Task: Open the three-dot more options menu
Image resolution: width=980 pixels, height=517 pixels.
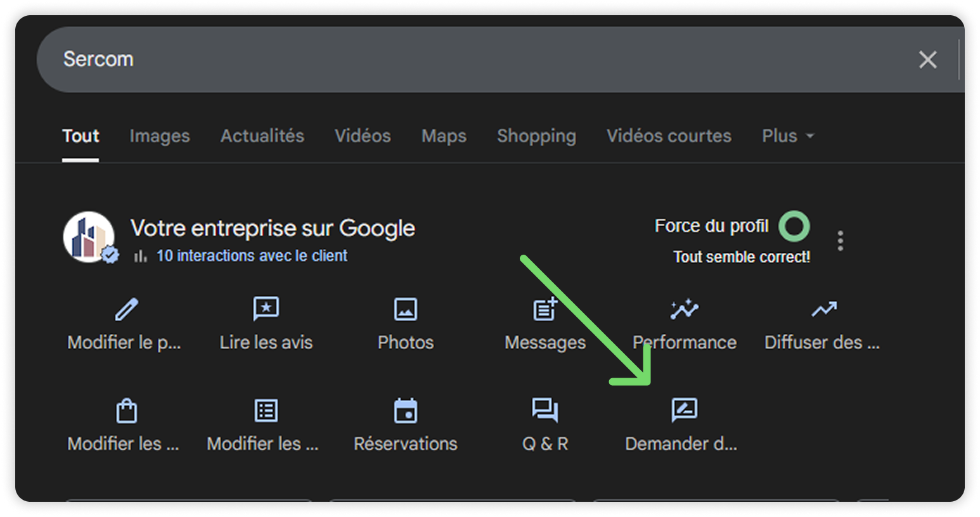Action: (x=841, y=241)
